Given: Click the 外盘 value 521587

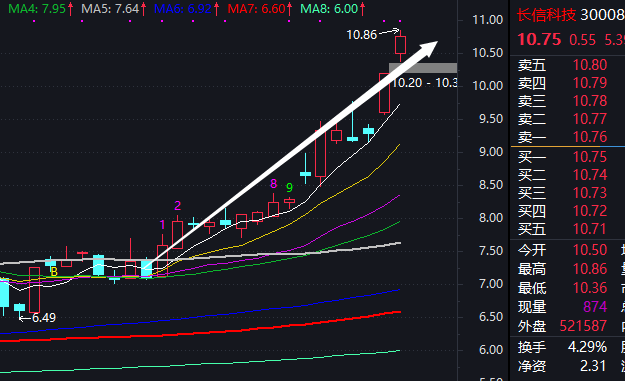Looking at the screenshot, I should click(x=583, y=326).
